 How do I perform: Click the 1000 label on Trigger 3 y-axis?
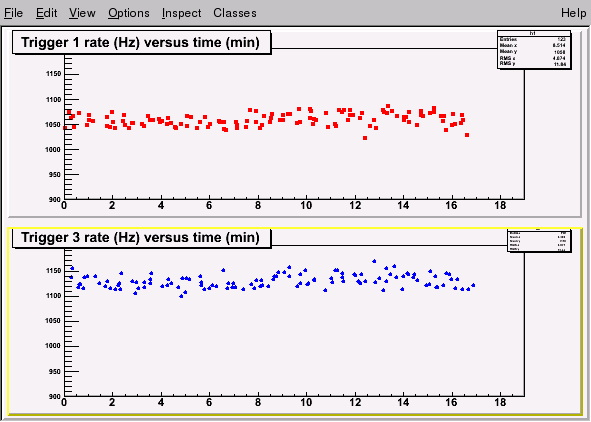point(53,346)
